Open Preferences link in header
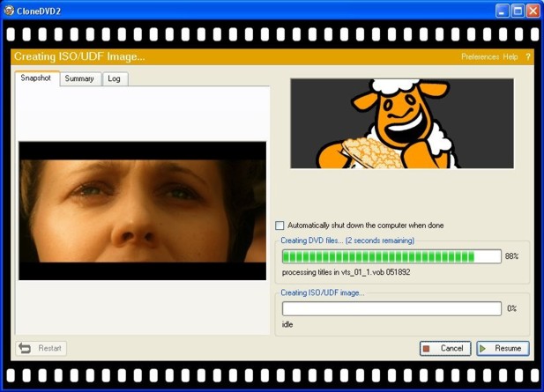This screenshot has width=544, height=392. coord(481,57)
